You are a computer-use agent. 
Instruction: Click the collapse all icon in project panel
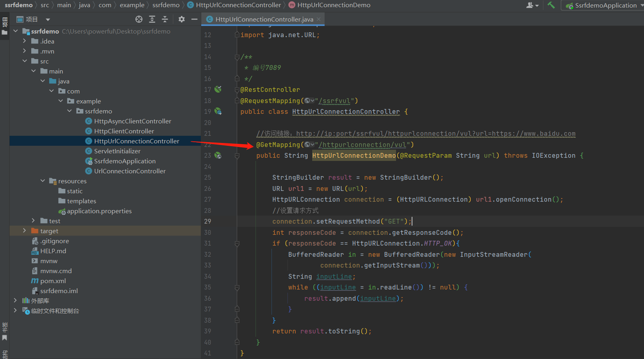click(x=165, y=19)
